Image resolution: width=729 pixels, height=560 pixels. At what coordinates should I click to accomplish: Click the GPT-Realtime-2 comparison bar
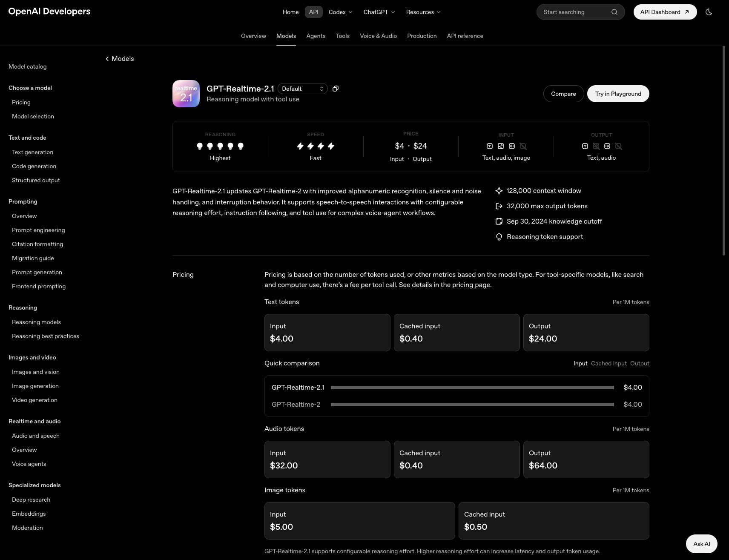[472, 405]
